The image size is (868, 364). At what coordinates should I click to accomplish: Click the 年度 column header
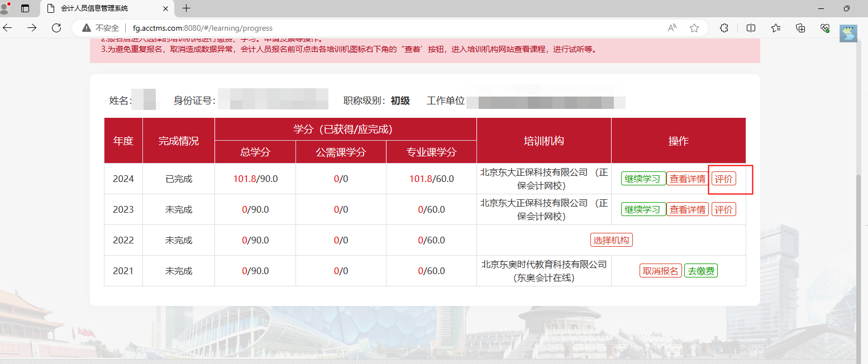pos(123,141)
